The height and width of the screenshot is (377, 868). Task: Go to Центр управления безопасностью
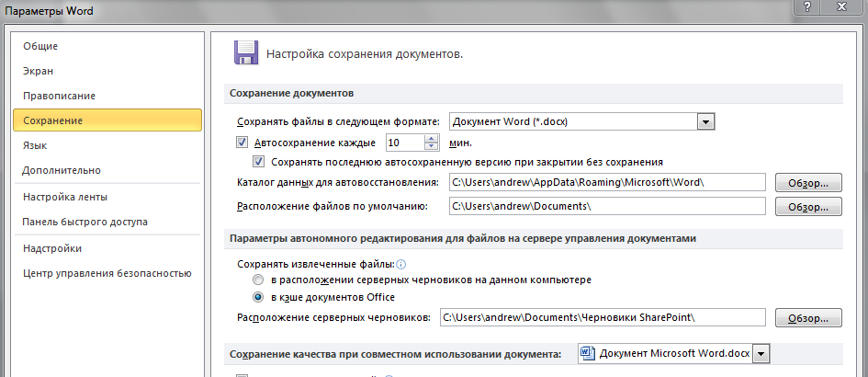[107, 273]
